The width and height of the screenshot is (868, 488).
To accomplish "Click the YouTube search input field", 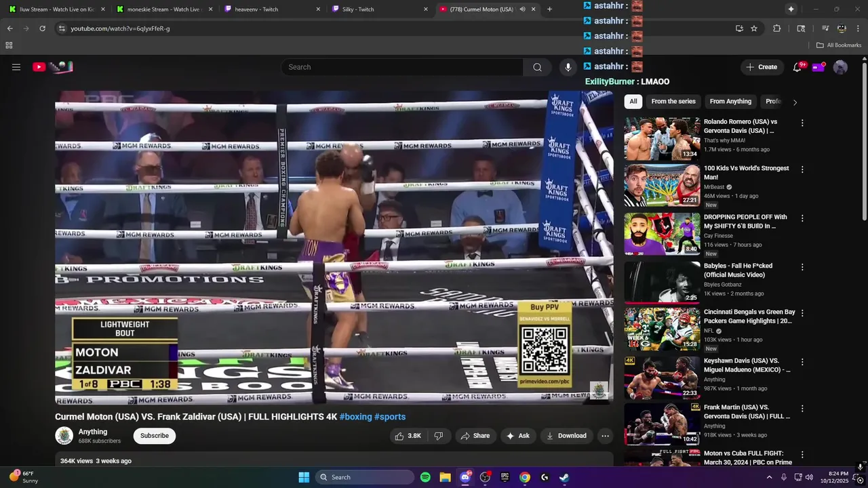I will click(x=402, y=67).
